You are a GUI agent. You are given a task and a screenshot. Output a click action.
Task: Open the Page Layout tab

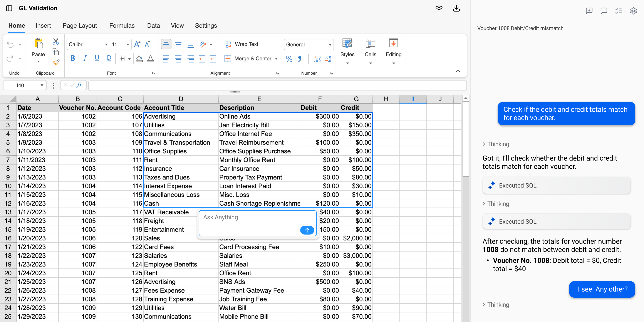(x=79, y=25)
